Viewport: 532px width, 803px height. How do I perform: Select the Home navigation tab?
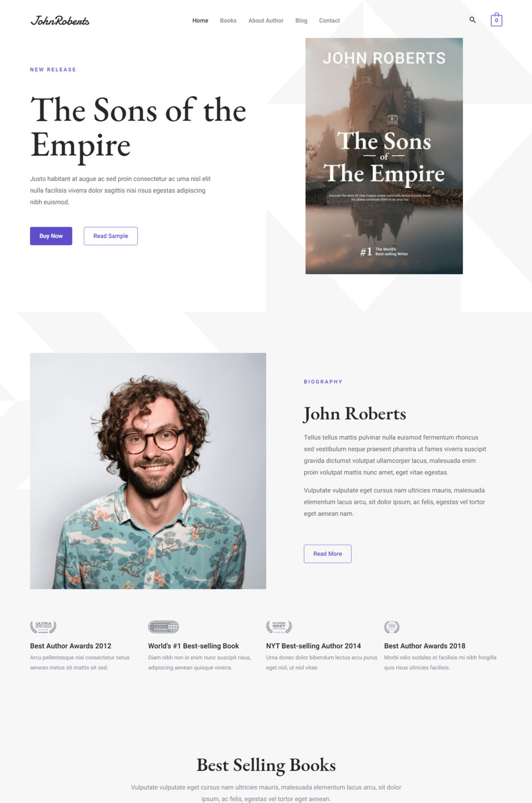click(200, 20)
